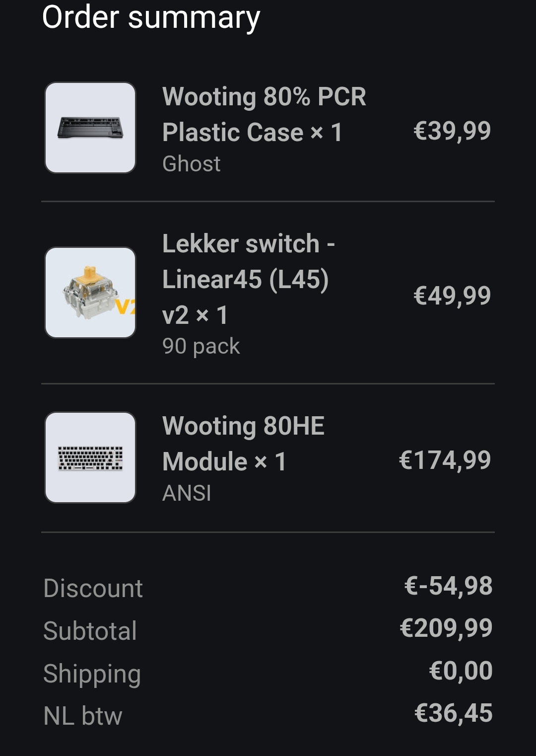536x756 pixels.
Task: Select the Wooting 80HE Module keyboard thumbnail
Action: tap(90, 457)
